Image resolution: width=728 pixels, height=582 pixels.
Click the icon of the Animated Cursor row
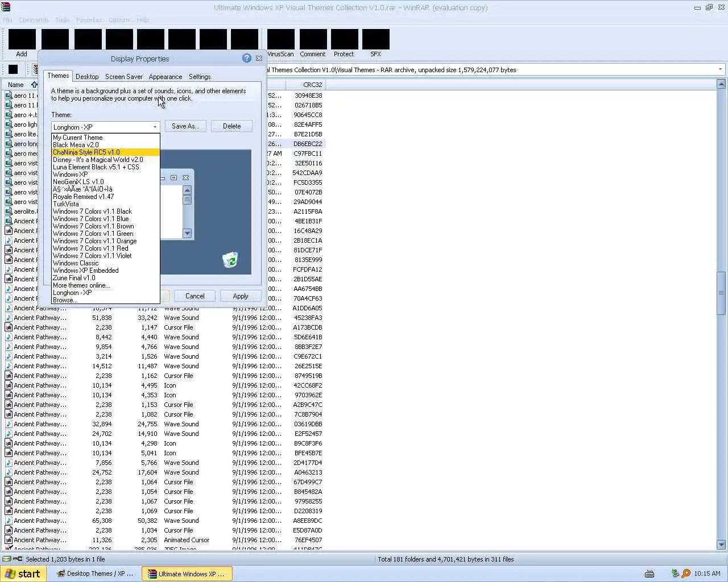(9, 540)
